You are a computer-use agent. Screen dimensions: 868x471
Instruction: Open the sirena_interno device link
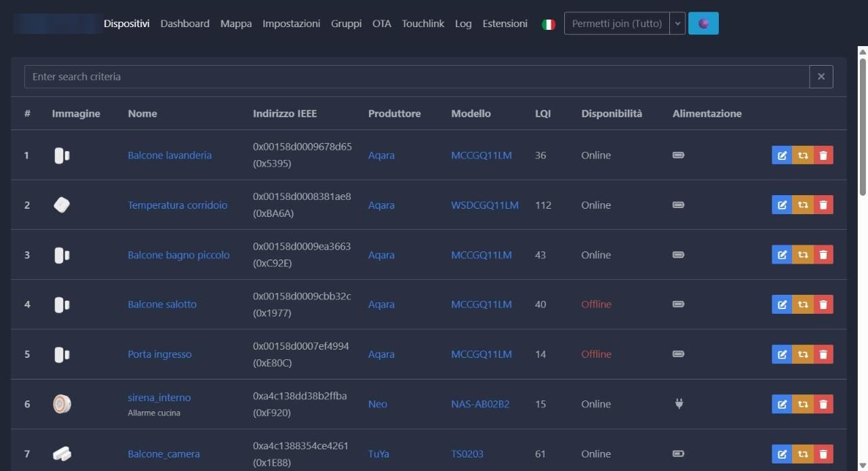tap(159, 398)
